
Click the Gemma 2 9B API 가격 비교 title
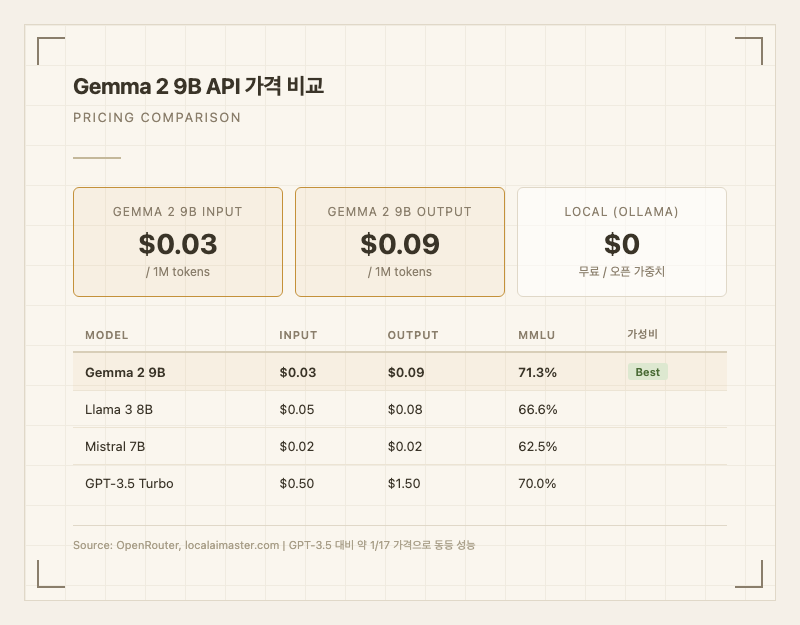198,87
